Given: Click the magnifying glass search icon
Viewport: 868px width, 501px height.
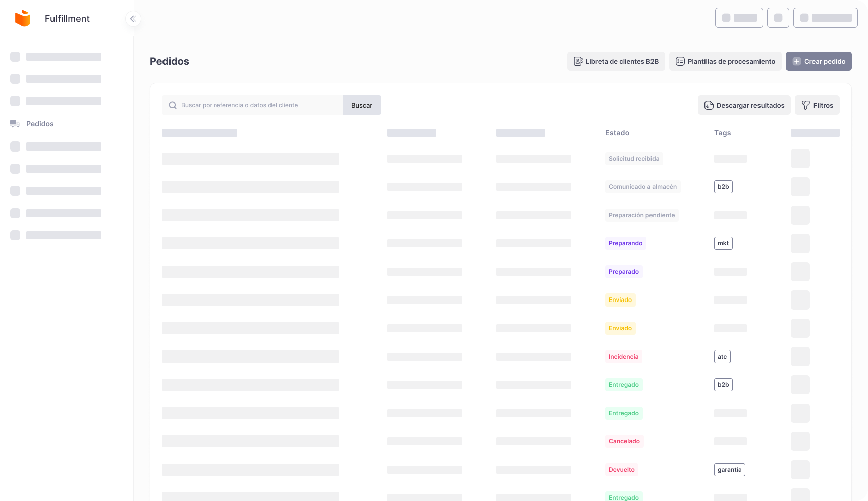Looking at the screenshot, I should pyautogui.click(x=173, y=105).
